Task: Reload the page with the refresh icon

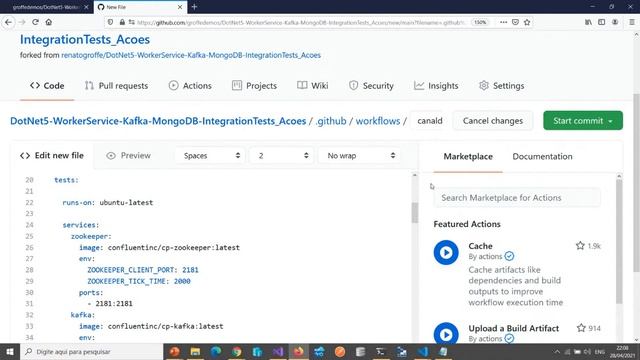Action: click(36, 22)
